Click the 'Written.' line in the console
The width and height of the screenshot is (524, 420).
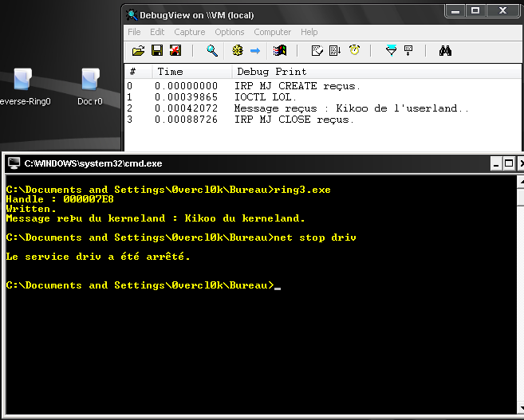coord(31,209)
